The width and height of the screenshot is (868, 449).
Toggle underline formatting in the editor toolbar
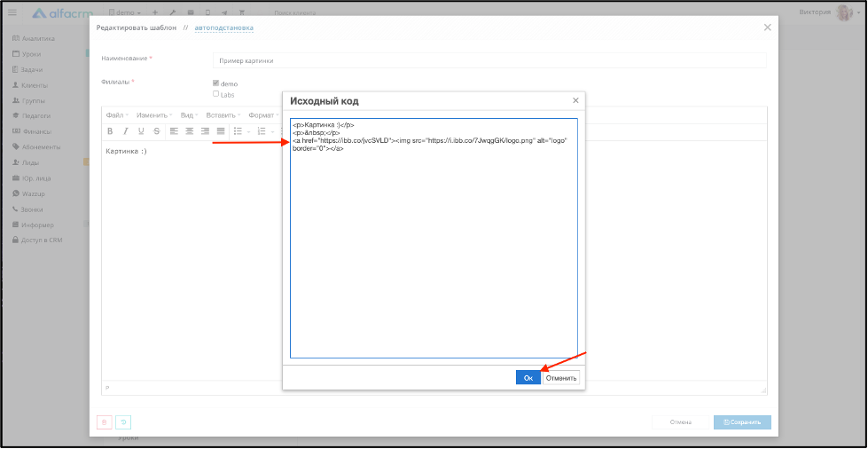coord(141,131)
